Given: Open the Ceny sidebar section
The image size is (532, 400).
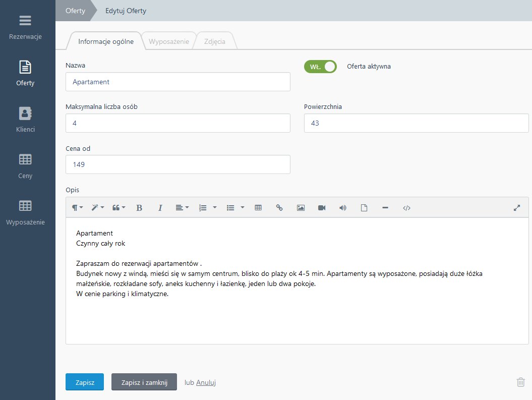Looking at the screenshot, I should coord(25,166).
